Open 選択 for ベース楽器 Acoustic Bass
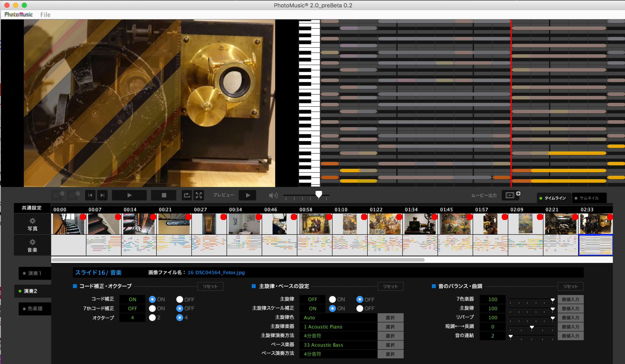This screenshot has width=625, height=364. coord(390,345)
